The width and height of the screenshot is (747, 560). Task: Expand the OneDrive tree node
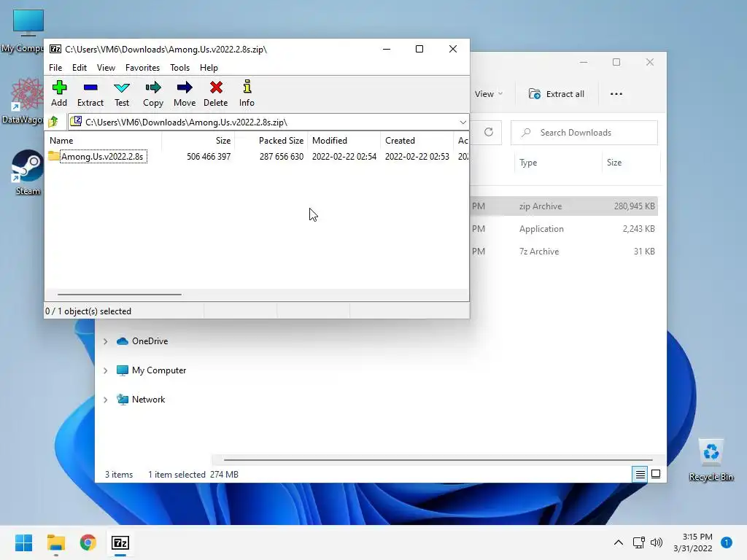point(105,341)
